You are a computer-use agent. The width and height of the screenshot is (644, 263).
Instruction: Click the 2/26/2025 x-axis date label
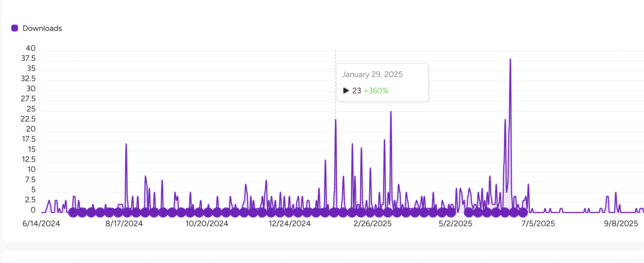click(372, 224)
